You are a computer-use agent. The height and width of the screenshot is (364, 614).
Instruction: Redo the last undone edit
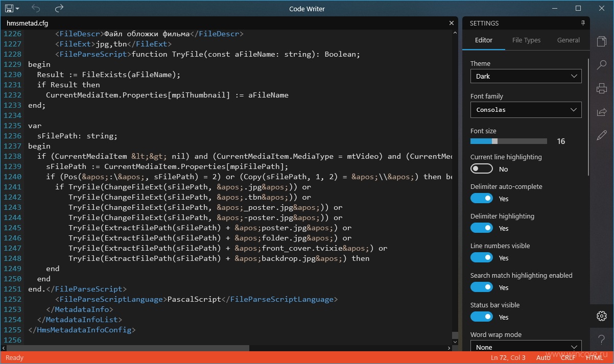click(59, 8)
